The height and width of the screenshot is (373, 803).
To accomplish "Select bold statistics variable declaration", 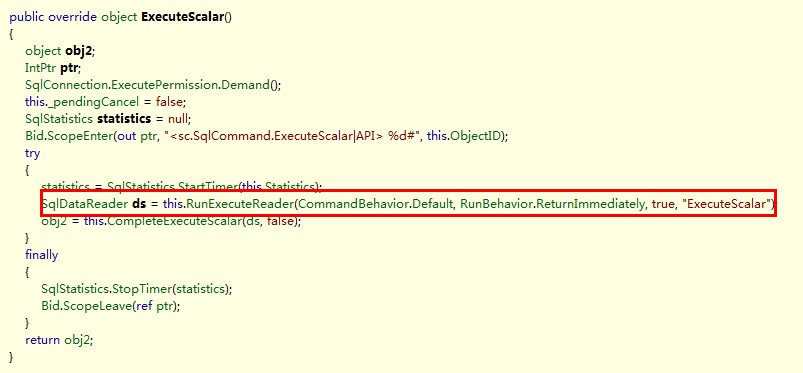I will point(123,119).
